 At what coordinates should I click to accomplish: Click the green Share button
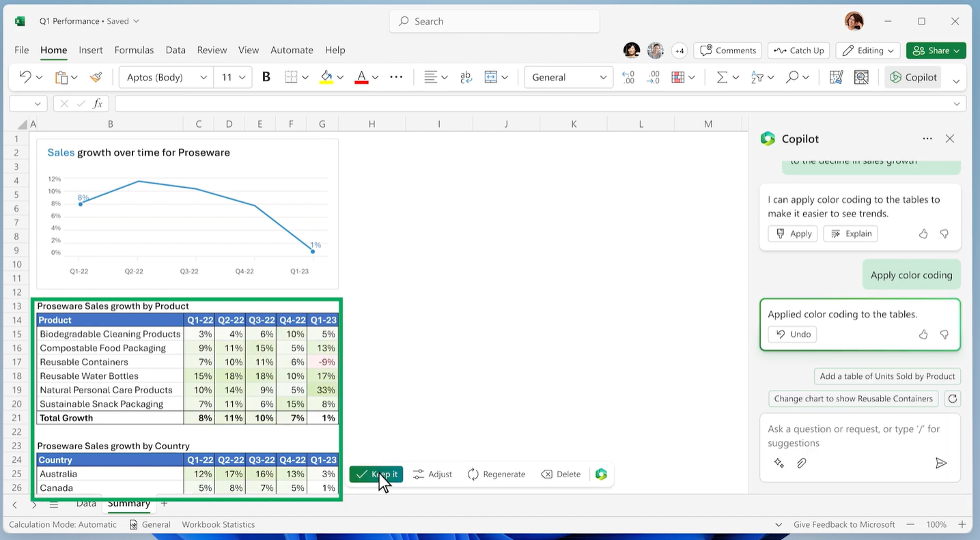click(x=936, y=51)
